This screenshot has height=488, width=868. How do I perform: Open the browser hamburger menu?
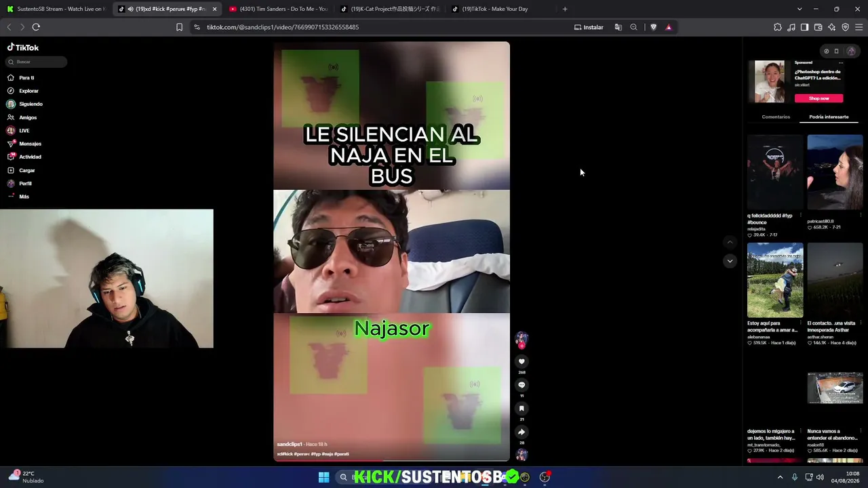click(x=859, y=27)
